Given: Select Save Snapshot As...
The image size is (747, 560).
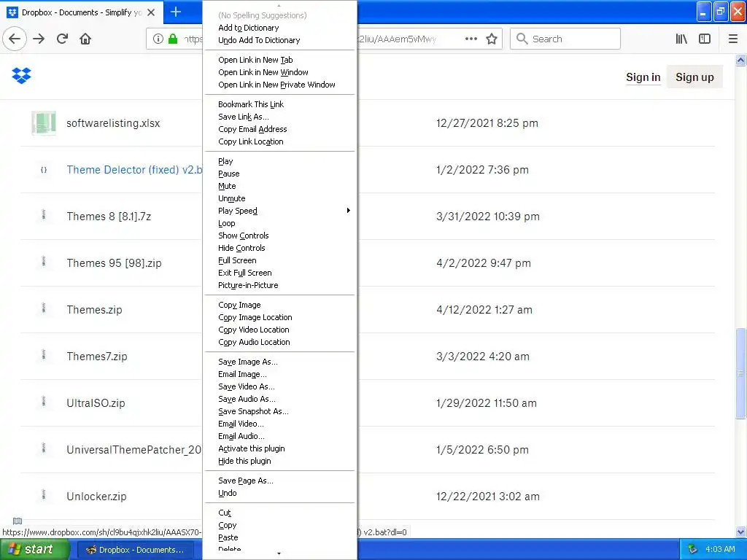Looking at the screenshot, I should click(x=253, y=411).
